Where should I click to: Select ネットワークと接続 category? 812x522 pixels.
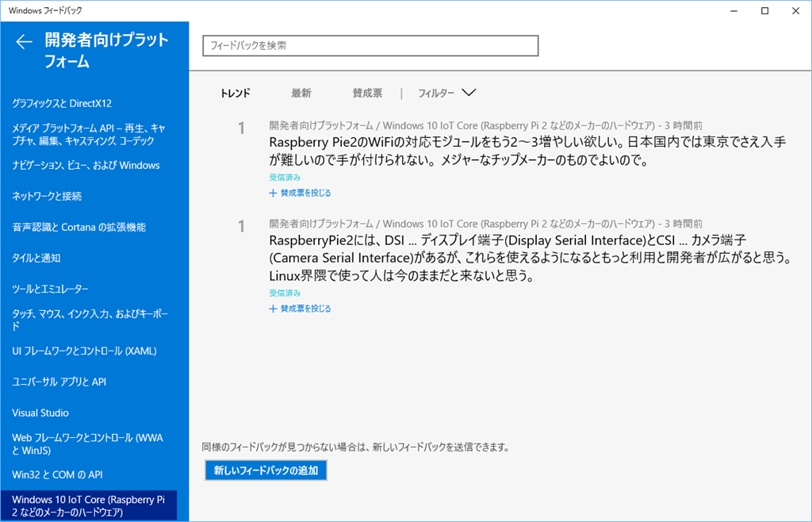pyautogui.click(x=47, y=196)
